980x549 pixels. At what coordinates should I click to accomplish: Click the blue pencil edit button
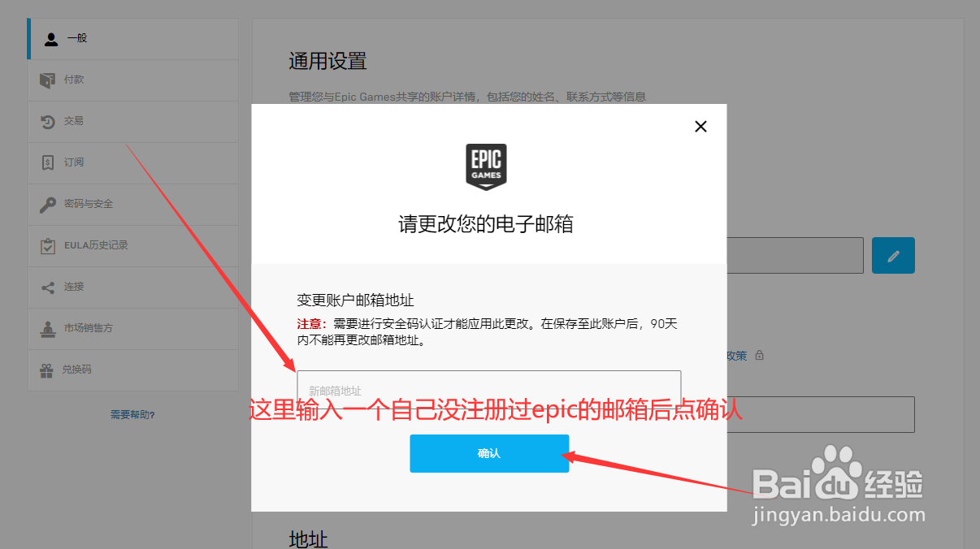coord(893,255)
